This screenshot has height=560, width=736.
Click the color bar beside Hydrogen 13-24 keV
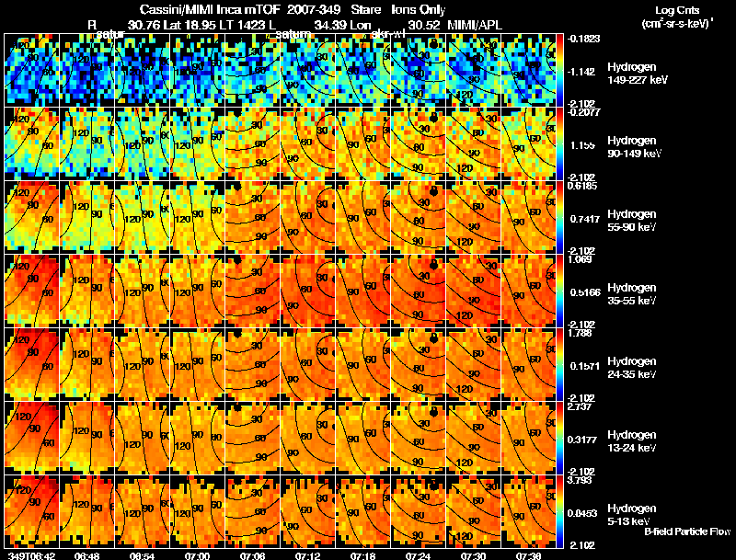pyautogui.click(x=559, y=439)
